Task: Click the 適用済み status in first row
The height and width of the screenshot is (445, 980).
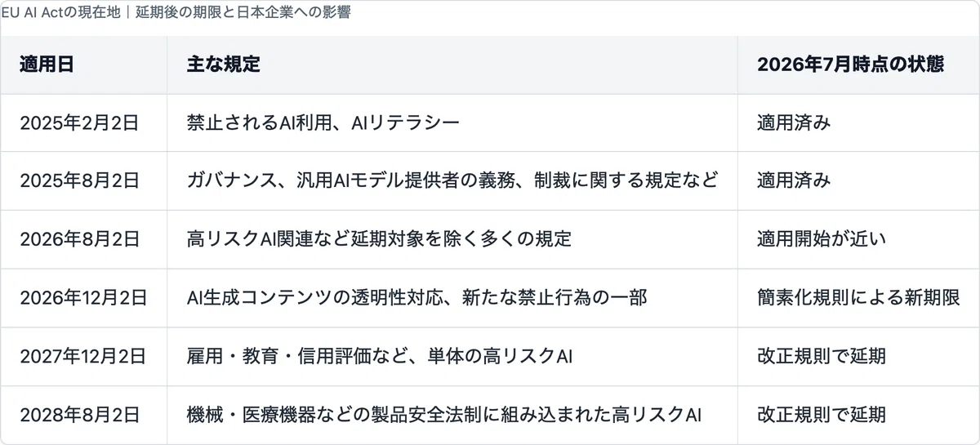Action: point(794,123)
